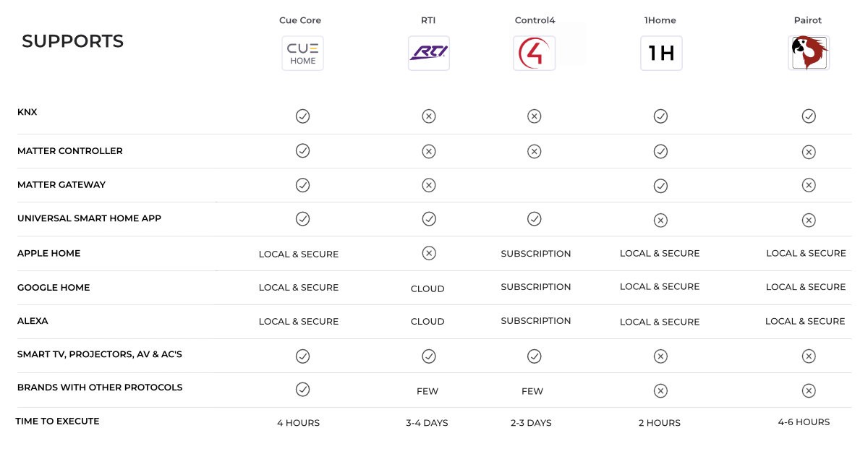Select the GOOGLE HOME row label
This screenshot has width=868, height=449.
coord(54,287)
